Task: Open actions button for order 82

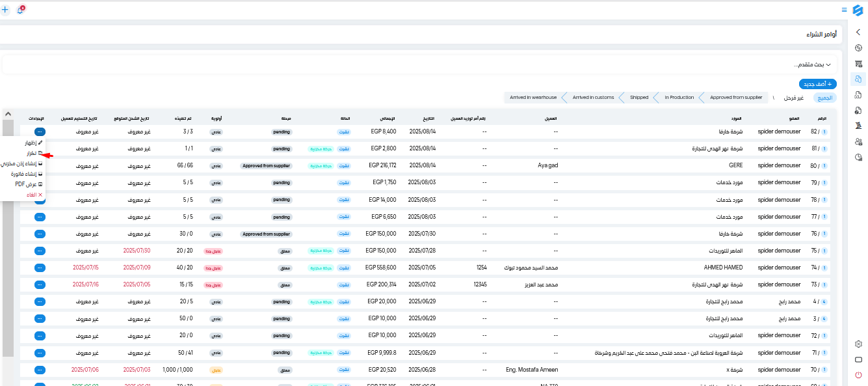Action: (x=40, y=132)
